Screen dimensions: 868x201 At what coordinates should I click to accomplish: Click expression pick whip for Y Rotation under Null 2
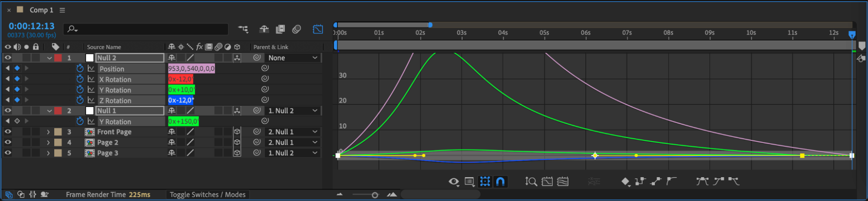click(265, 89)
